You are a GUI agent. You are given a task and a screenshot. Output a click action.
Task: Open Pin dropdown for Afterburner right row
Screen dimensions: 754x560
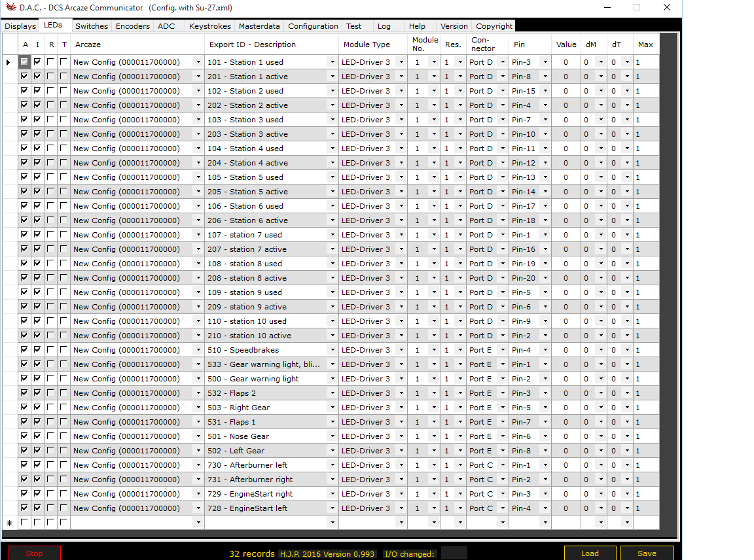pos(545,480)
